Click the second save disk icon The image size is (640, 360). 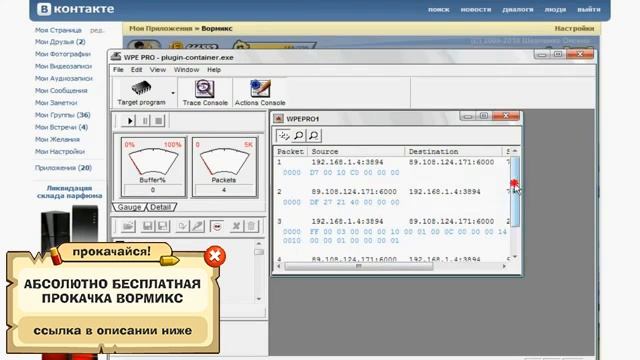[x=162, y=226]
